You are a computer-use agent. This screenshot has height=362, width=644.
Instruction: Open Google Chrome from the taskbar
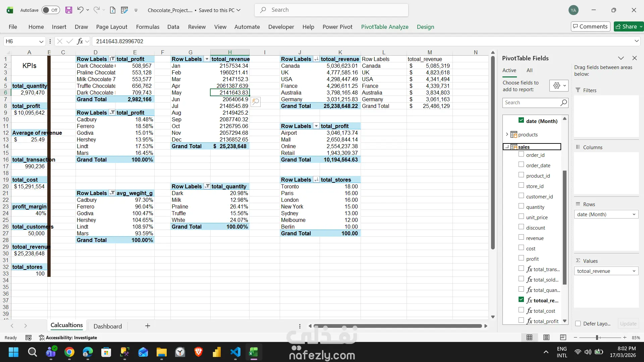click(69, 352)
